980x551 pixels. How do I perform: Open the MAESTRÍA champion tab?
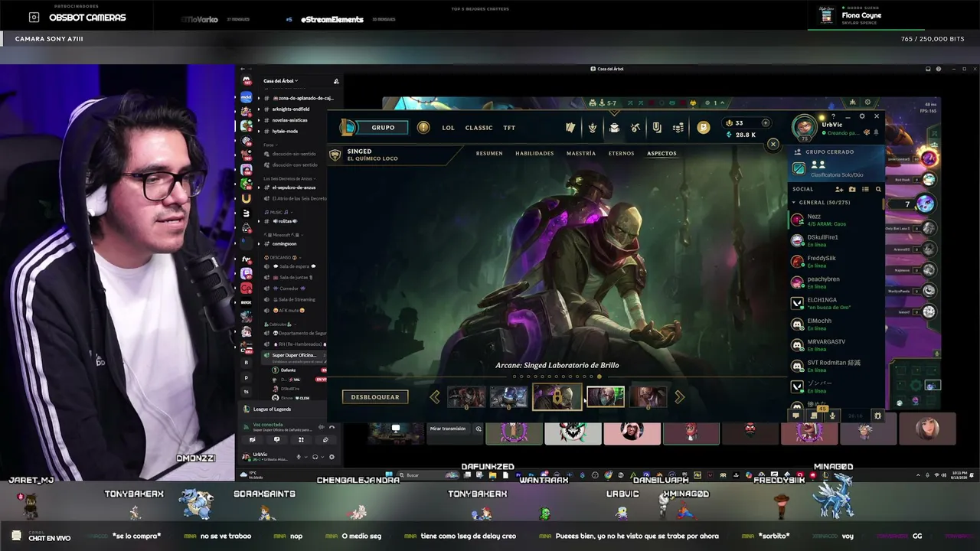click(581, 153)
